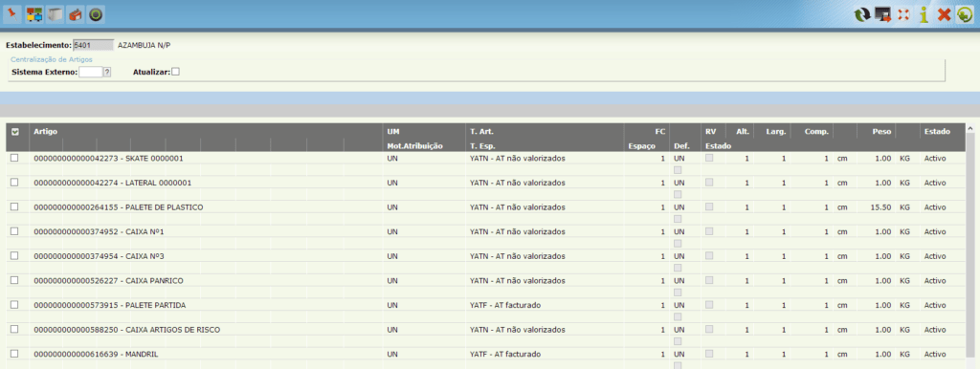Viewport: 980px width, 369px height.
Task: Check the row for CAIXA Nº3
Action: tap(14, 255)
